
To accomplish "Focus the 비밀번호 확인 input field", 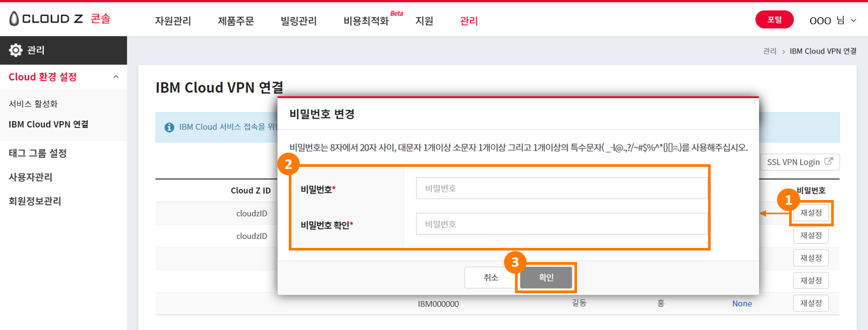I will click(x=561, y=224).
